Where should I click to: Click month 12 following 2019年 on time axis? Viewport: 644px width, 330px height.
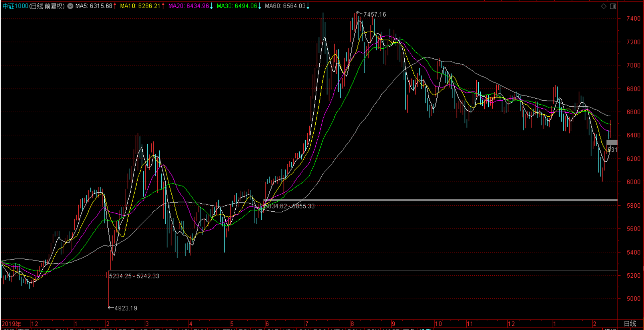(35, 324)
